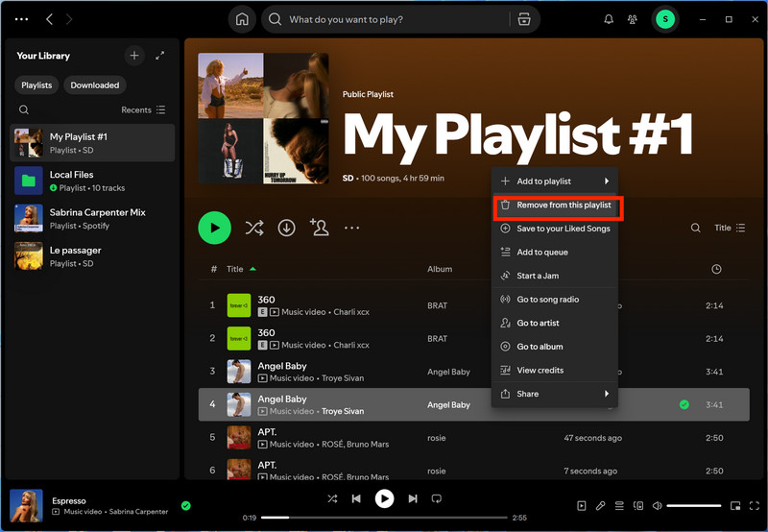The height and width of the screenshot is (532, 768).
Task: Open the green S profile avatar
Action: click(665, 19)
